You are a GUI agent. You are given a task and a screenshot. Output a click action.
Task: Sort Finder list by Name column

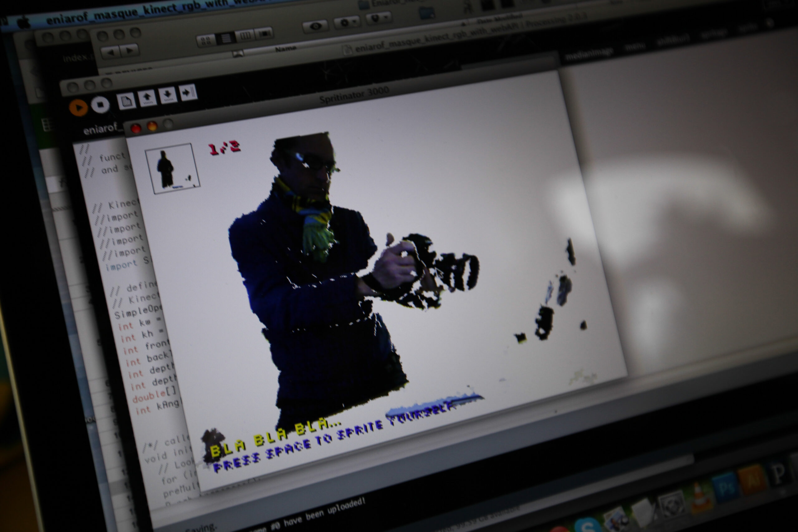(286, 49)
